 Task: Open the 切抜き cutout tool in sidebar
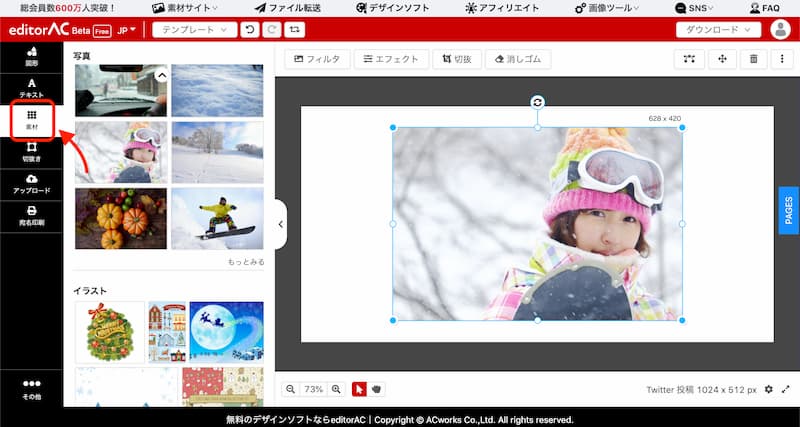click(32, 153)
